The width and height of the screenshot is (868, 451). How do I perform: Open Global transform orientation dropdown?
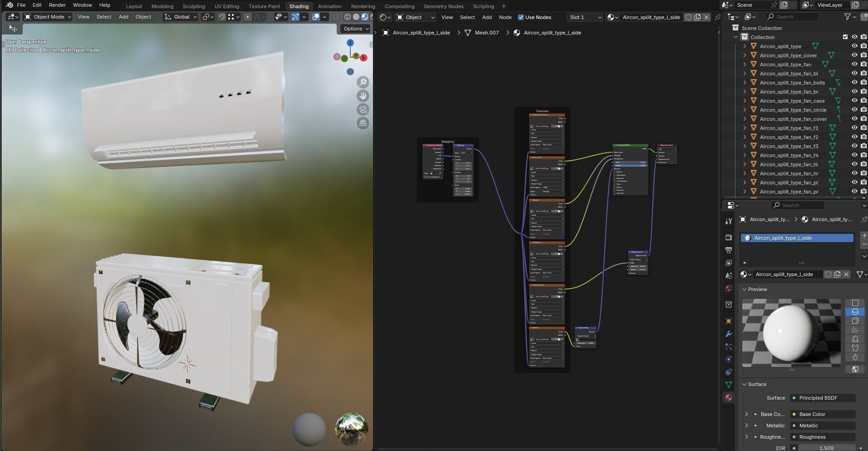point(181,17)
